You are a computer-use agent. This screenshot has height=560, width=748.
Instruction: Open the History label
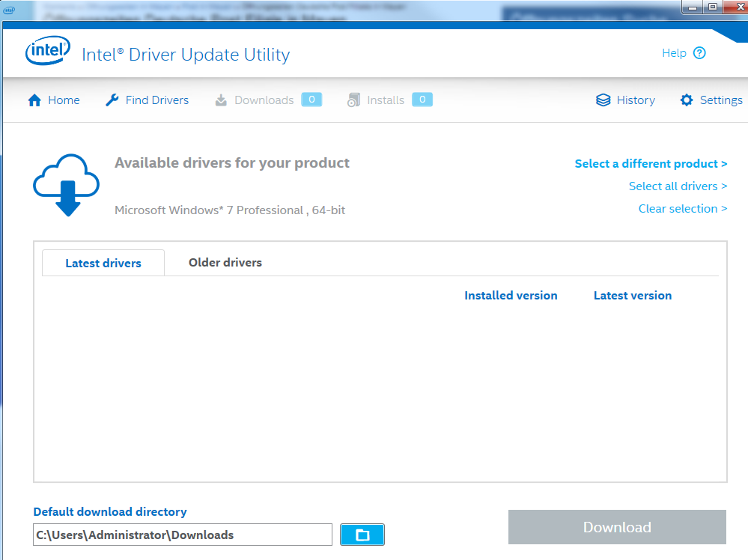(x=636, y=100)
